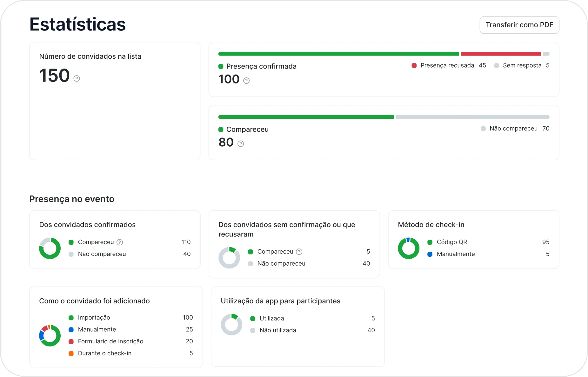The image size is (588, 377).
Task: Click the value 95 for Código QR
Action: [545, 242]
